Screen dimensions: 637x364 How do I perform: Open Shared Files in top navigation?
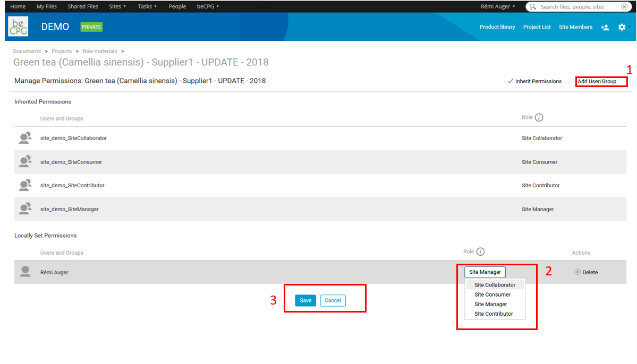83,6
